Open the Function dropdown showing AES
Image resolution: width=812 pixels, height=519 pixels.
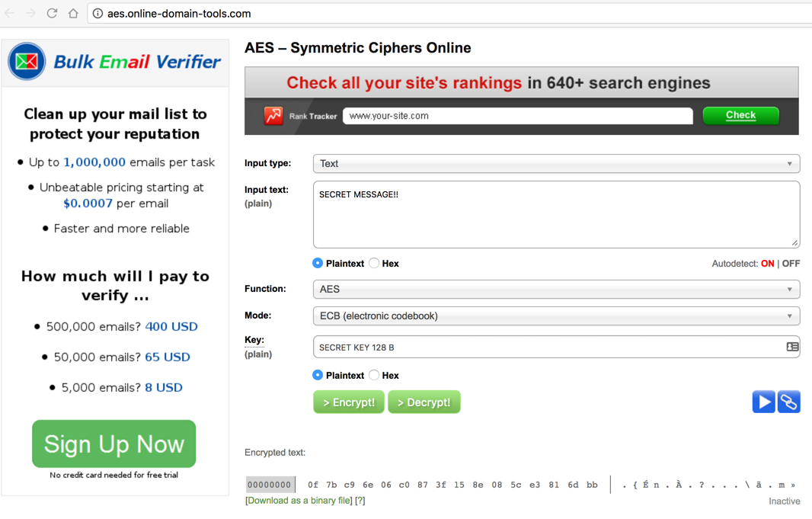[x=556, y=290]
